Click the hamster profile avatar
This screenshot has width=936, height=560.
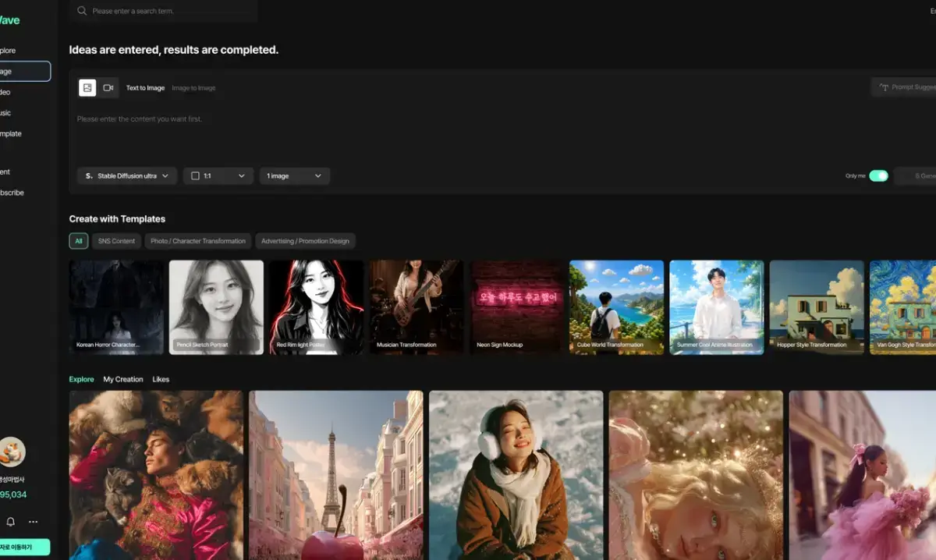(12, 452)
